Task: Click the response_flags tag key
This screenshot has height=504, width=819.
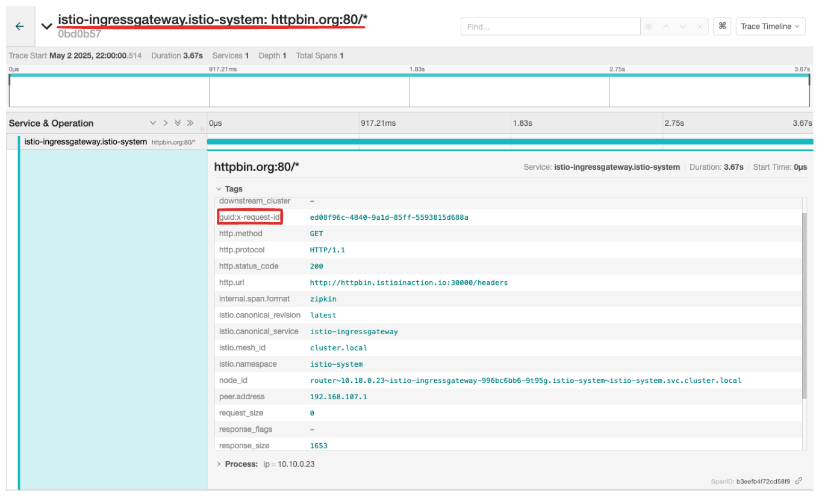Action: click(x=246, y=429)
